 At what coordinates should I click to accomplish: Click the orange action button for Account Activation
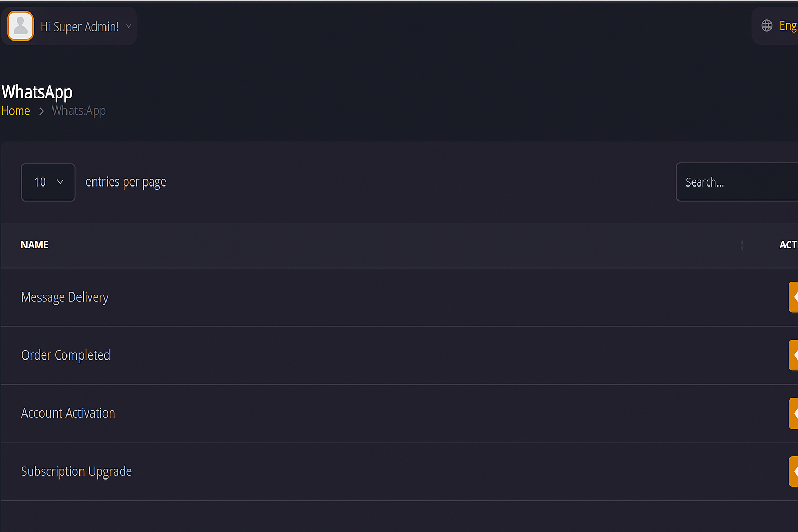793,414
